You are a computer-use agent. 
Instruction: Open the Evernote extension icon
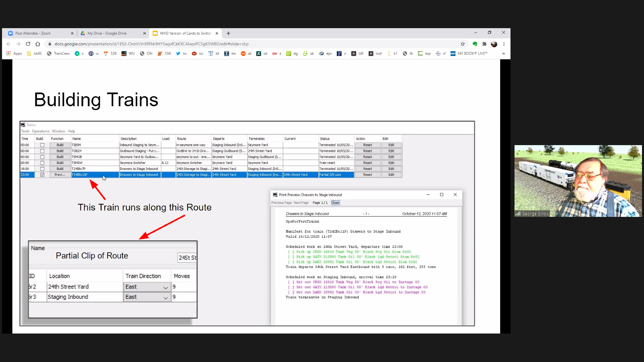[x=475, y=44]
